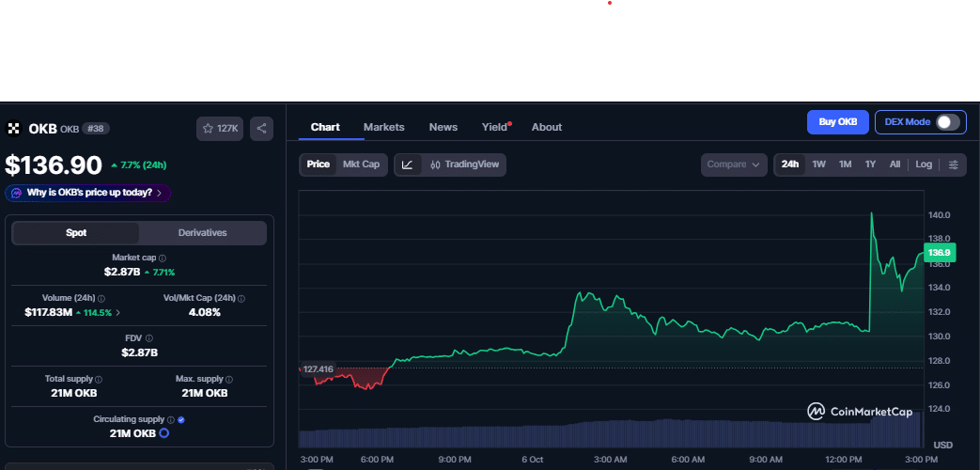Click the $117.83M volume value
Image resolution: width=980 pixels, height=470 pixels.
(49, 312)
